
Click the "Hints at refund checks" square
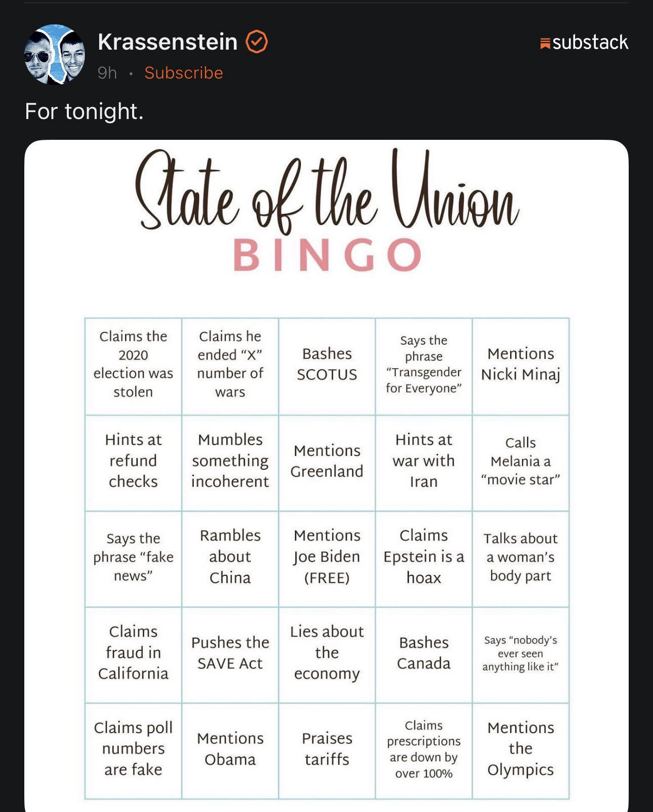click(x=133, y=461)
